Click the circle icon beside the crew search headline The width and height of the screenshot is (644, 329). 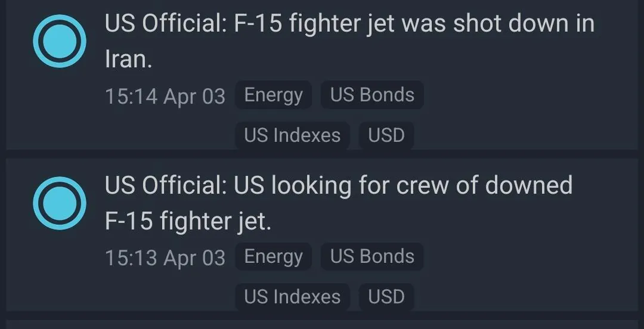point(60,203)
